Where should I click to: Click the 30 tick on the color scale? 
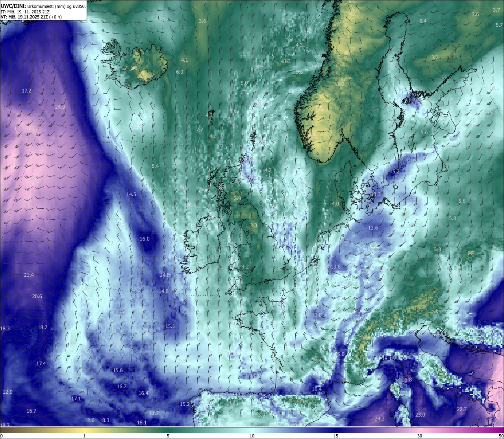click(420, 436)
